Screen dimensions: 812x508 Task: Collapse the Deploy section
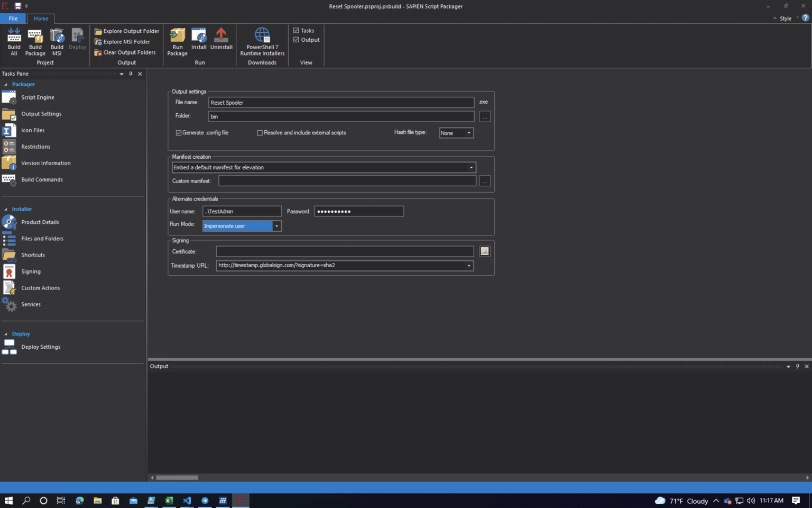click(x=6, y=334)
